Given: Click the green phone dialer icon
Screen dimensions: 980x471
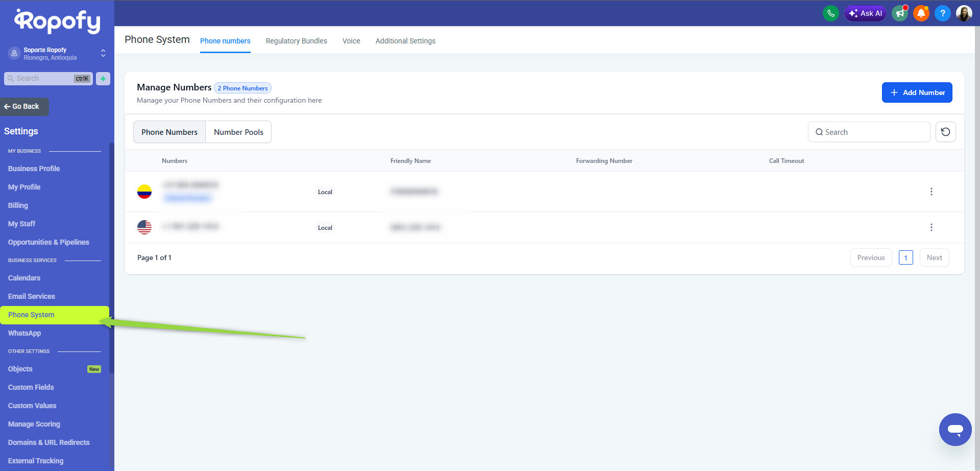Looking at the screenshot, I should click(x=830, y=13).
